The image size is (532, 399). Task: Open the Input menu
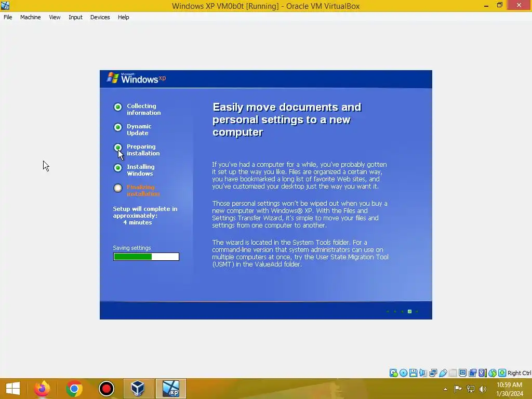tap(75, 17)
